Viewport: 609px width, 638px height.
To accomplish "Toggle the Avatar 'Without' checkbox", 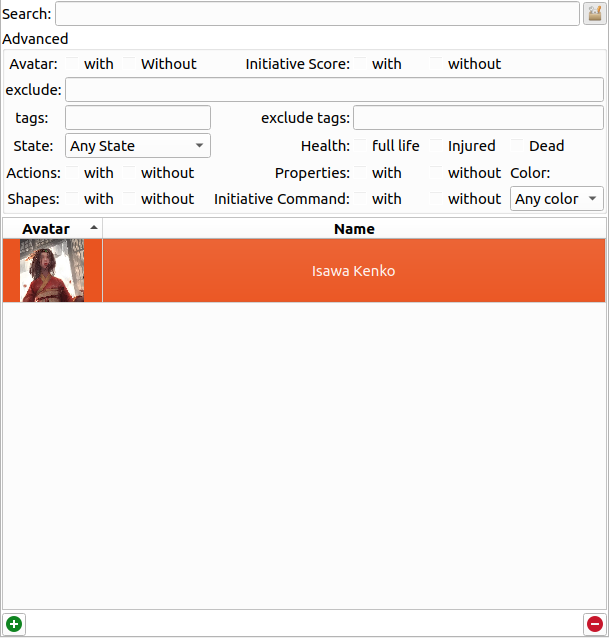I will (129, 64).
